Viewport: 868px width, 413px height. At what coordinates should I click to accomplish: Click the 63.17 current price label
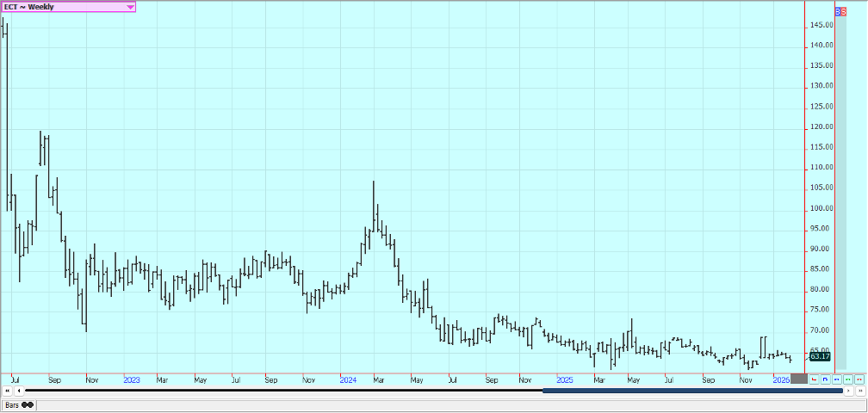tap(820, 356)
